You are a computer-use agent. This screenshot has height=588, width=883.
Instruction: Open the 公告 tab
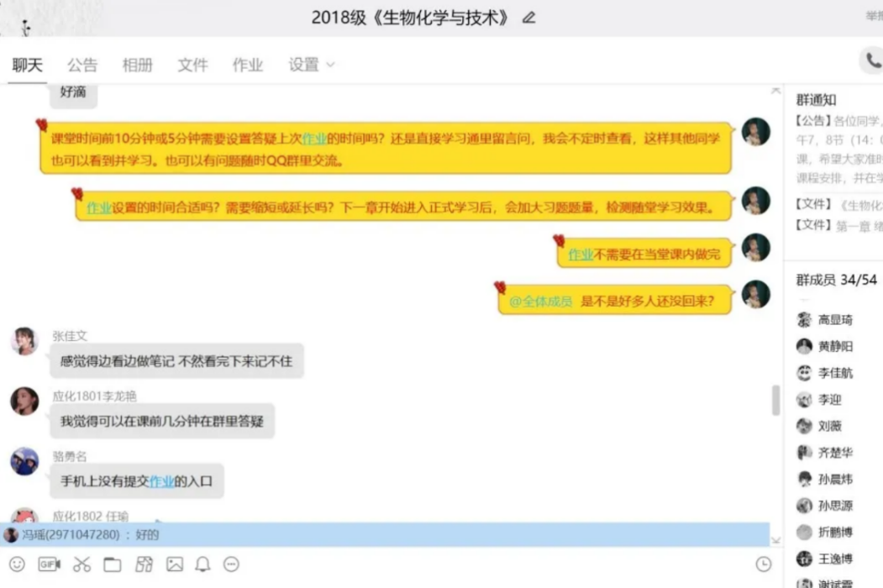point(82,65)
